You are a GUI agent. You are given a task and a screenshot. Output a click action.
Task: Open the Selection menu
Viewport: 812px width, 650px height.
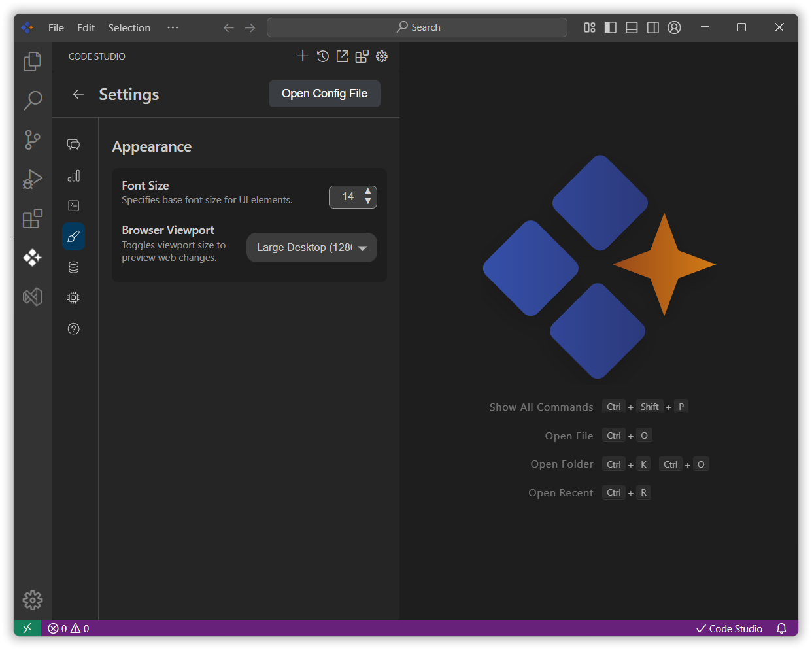pyautogui.click(x=129, y=27)
